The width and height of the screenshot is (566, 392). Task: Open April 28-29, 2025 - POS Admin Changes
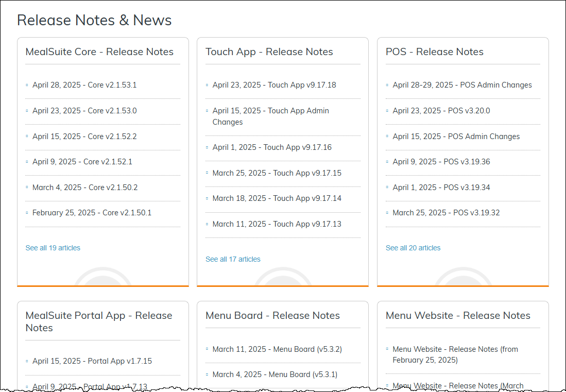click(462, 85)
